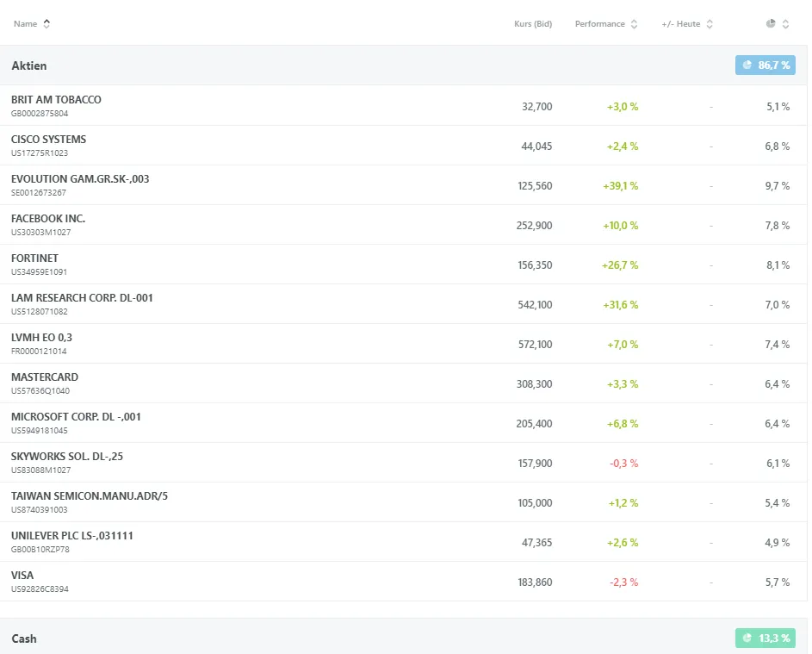Select TAIWAN SEMICON.MANU.ADR/5 row
Image resolution: width=812 pixels, height=654 pixels.
(x=403, y=501)
